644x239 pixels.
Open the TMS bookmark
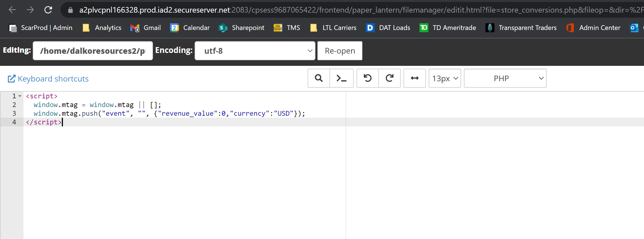[x=287, y=28]
